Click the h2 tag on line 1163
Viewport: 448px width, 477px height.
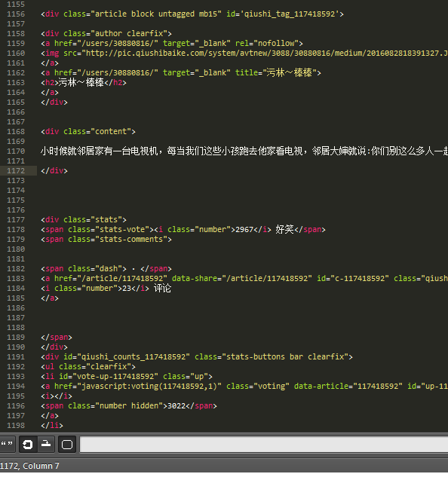tap(50, 82)
